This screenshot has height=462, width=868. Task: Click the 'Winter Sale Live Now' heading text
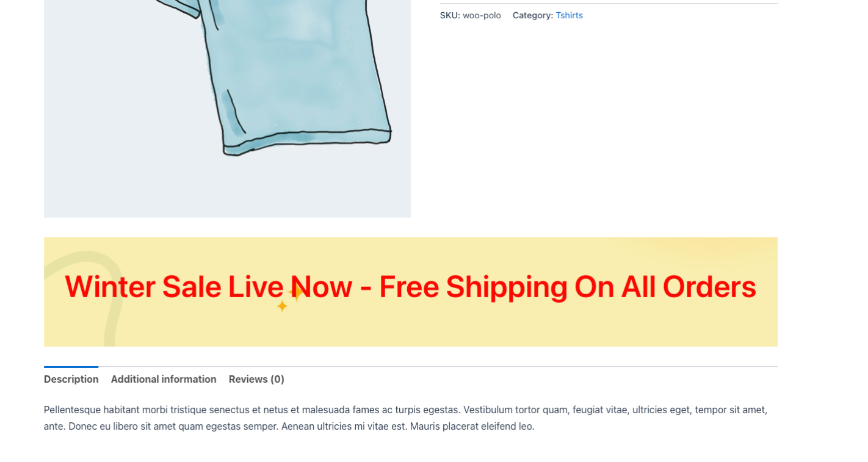click(x=208, y=287)
